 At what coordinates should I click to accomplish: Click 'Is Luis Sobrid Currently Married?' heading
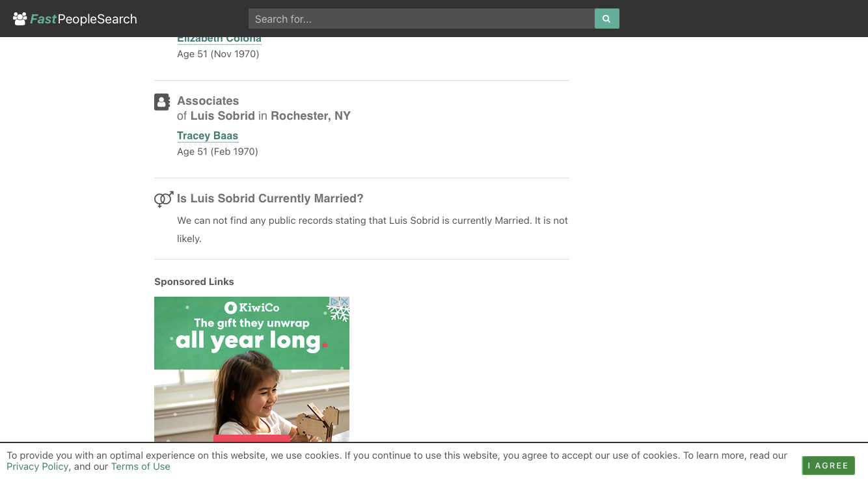(270, 198)
